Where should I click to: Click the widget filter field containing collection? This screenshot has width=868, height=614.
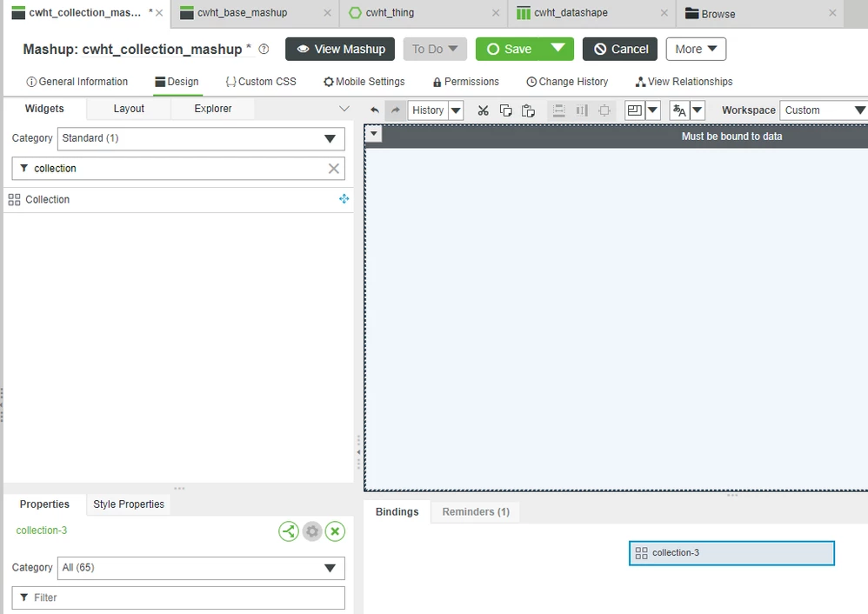[x=178, y=169]
